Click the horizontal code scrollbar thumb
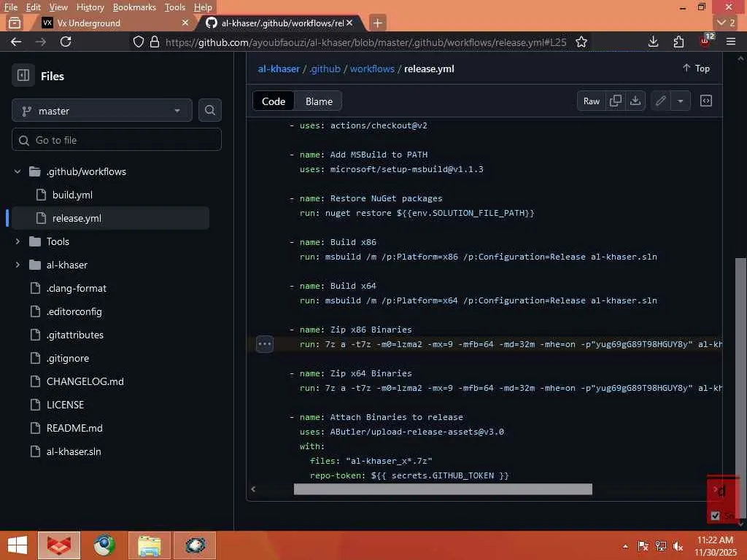This screenshot has height=560, width=747. coord(443,489)
